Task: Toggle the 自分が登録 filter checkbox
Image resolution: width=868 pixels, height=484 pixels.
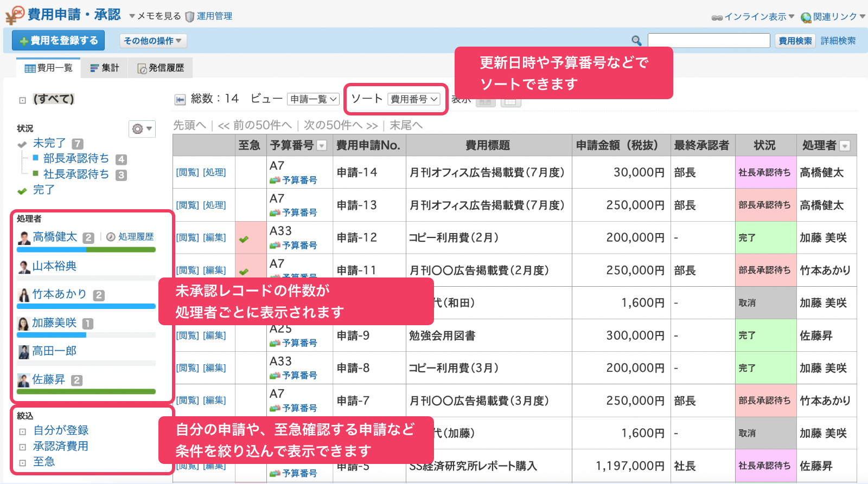Action: pyautogui.click(x=23, y=432)
